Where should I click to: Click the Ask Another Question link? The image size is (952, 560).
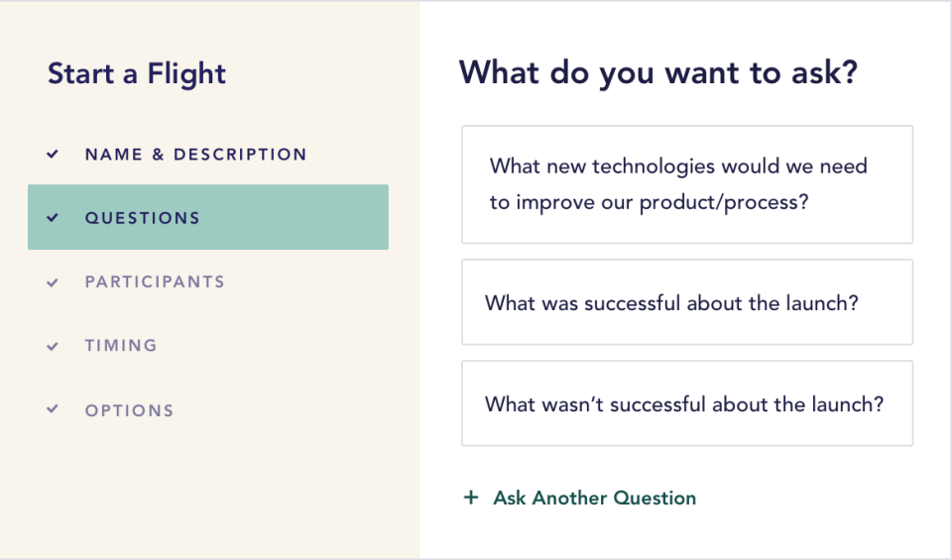[594, 498]
